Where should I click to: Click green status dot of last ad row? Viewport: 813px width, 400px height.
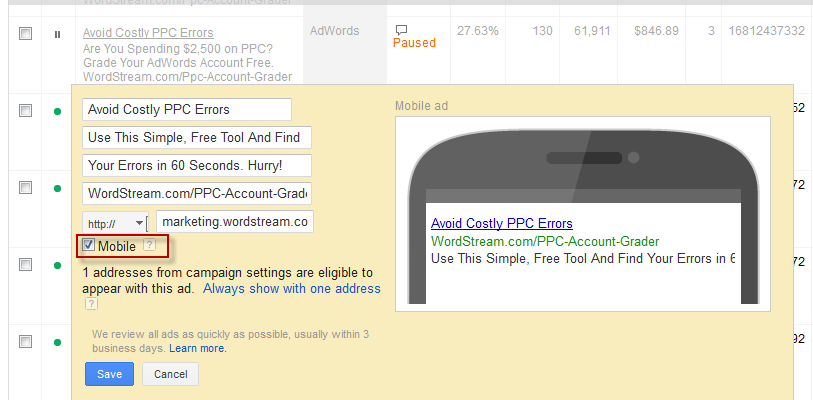tap(58, 342)
